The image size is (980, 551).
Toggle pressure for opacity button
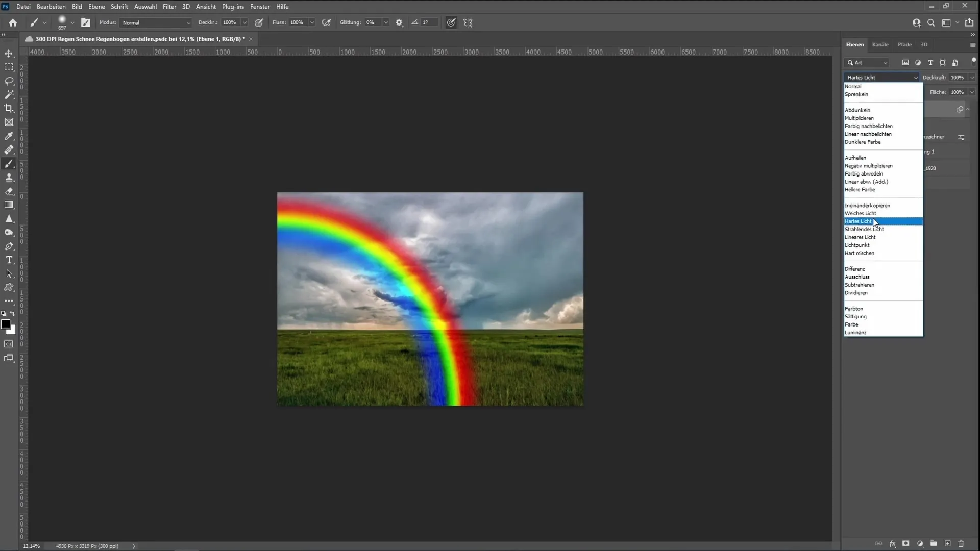tap(259, 22)
